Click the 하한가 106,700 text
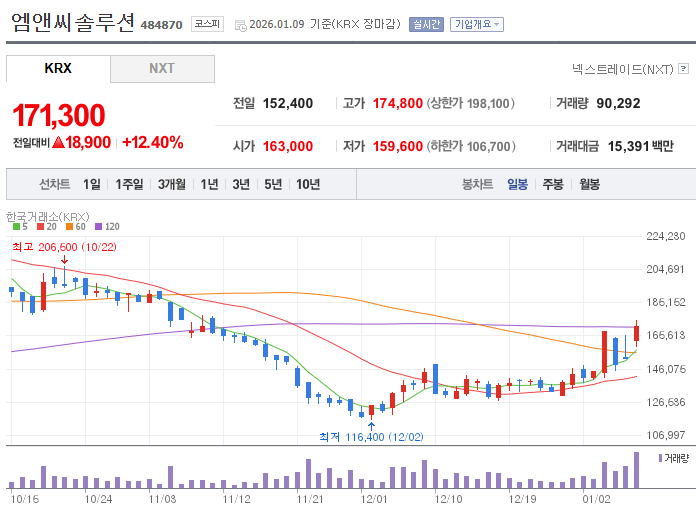 (471, 146)
